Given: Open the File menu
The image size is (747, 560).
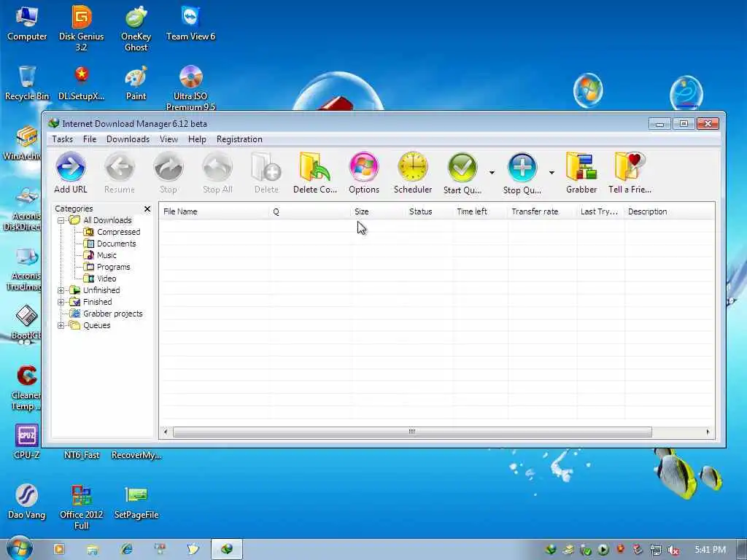Looking at the screenshot, I should [90, 139].
